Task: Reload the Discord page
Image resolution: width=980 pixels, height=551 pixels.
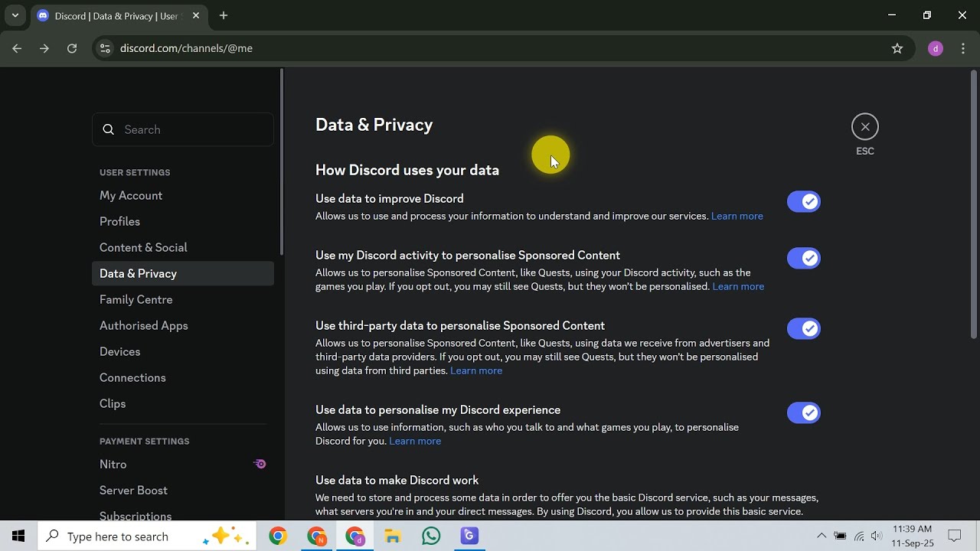Action: tap(72, 48)
